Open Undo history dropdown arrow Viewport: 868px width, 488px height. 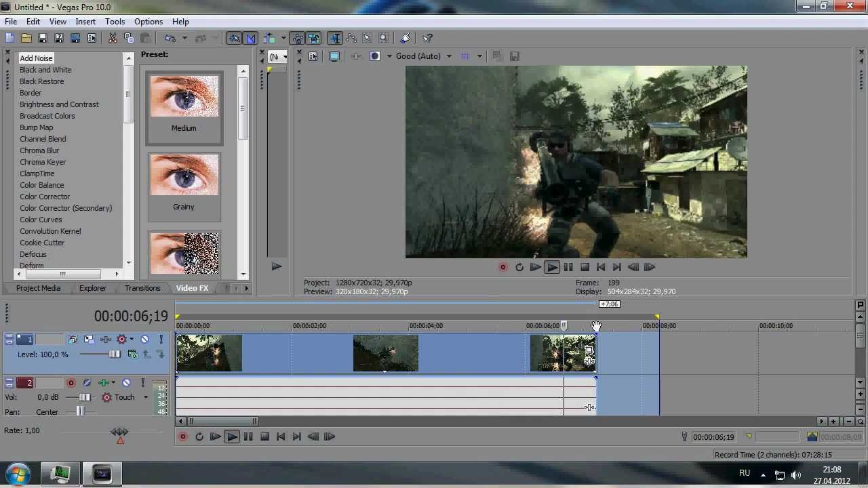coord(184,39)
